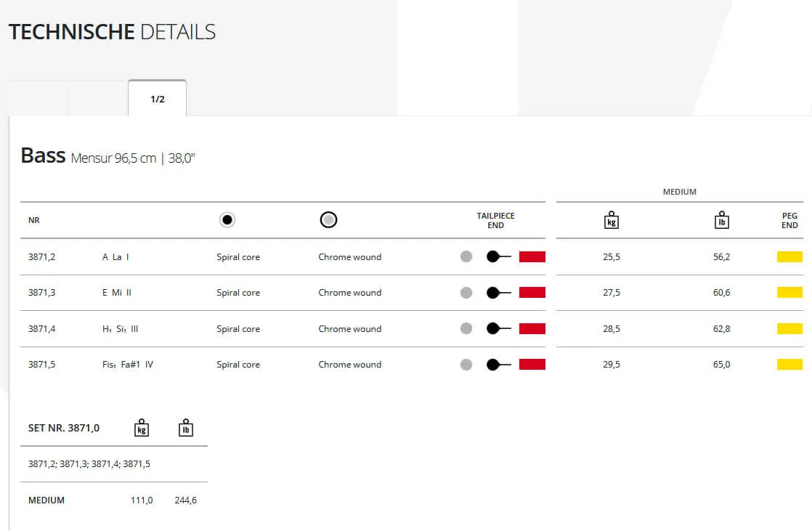Click the yellow peg end swatch for 3871,2
The width and height of the screenshot is (812, 531).
tap(789, 256)
